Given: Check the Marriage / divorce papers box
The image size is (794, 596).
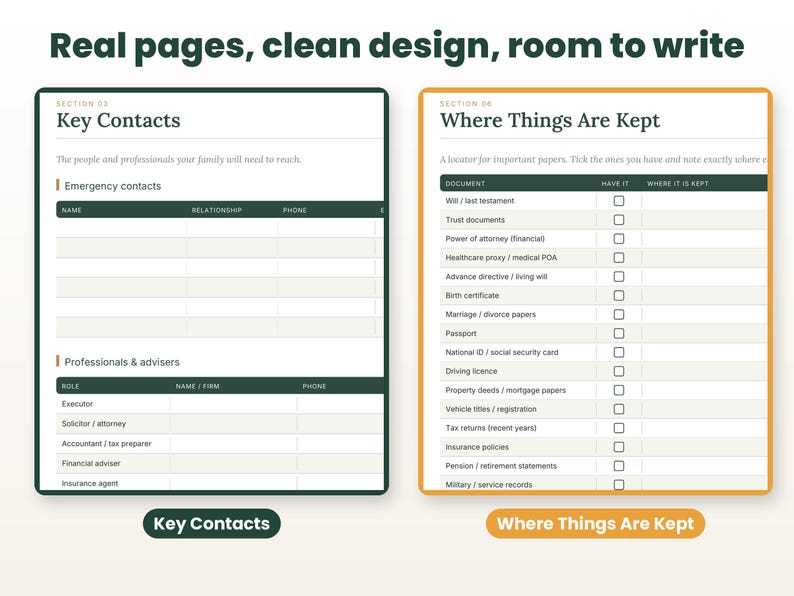Looking at the screenshot, I should [618, 314].
